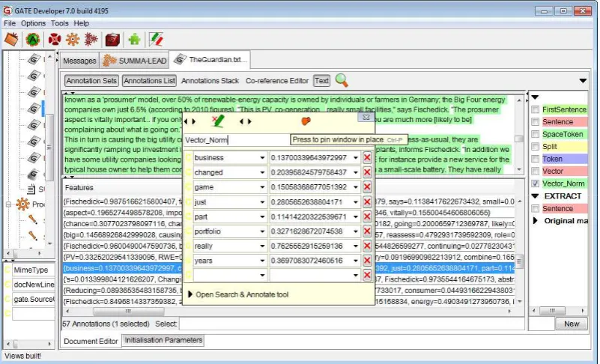Click the Select filter input field
600x364 pixels.
(351, 324)
